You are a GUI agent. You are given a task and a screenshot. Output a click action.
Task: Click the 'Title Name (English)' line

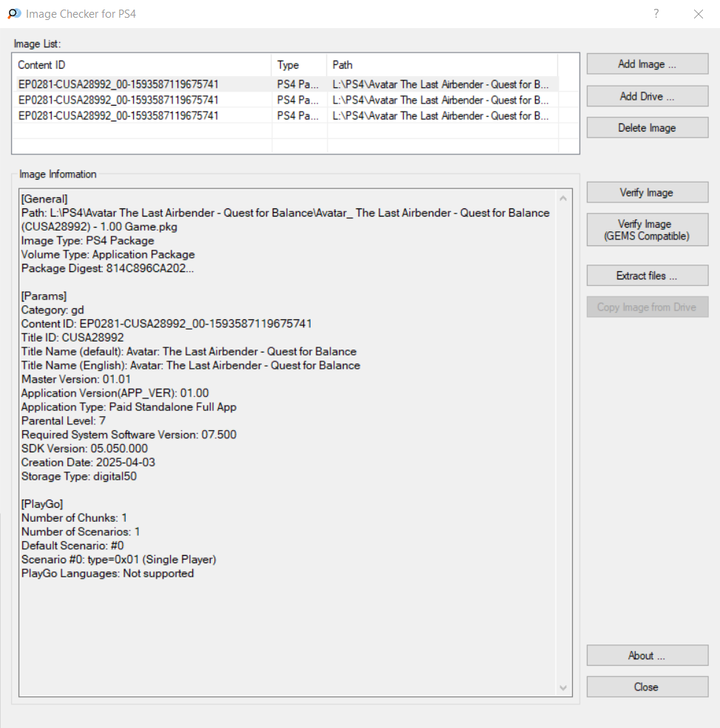click(x=191, y=365)
